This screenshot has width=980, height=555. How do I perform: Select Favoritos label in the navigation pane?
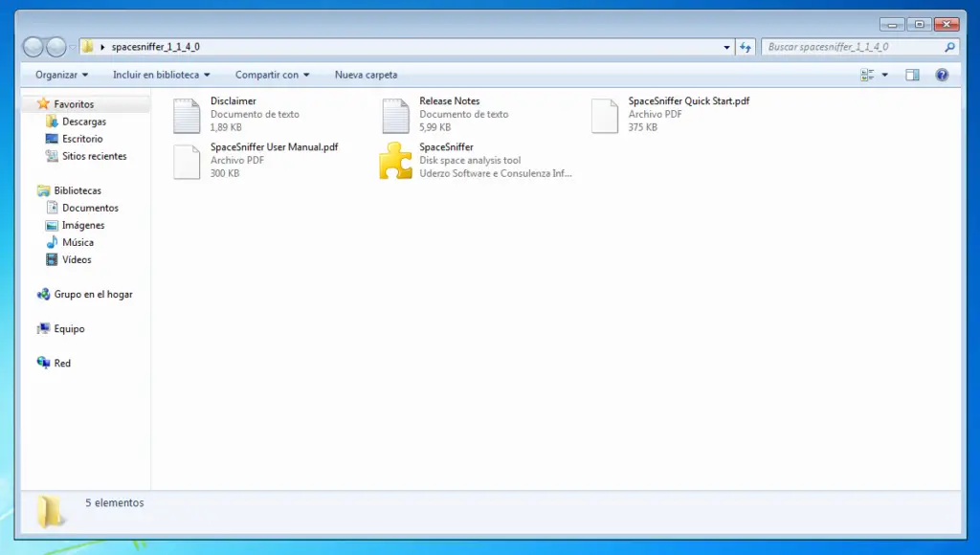74,104
